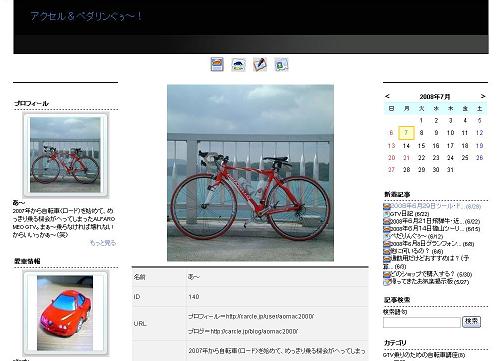Open the blog title アクセル＆ペダリンぐぅ～！ link
Screen dimensions: 503x361
86,16
